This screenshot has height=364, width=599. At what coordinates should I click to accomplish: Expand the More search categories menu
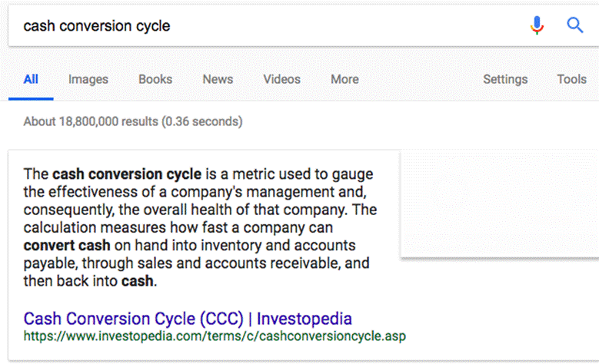(x=344, y=79)
